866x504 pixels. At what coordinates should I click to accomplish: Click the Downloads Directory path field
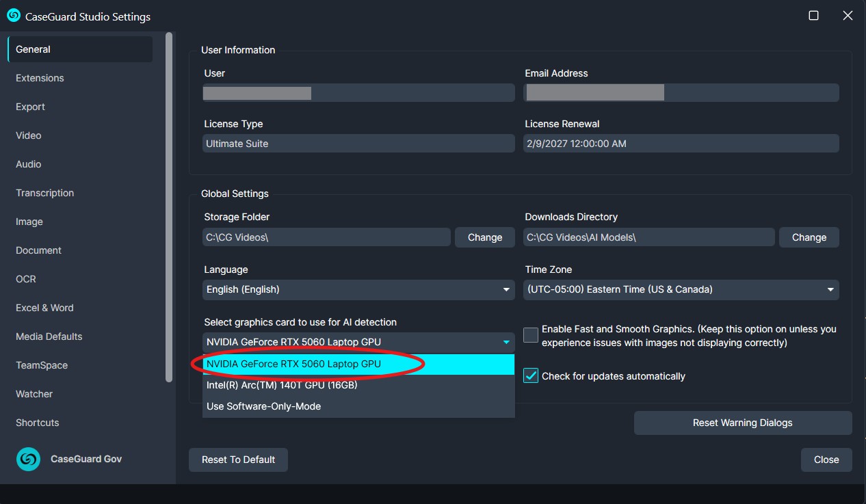coord(649,237)
